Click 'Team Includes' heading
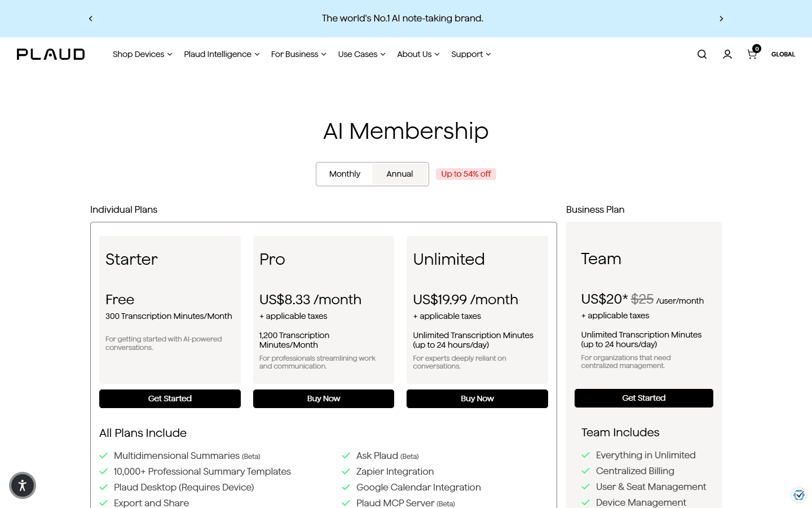This screenshot has height=508, width=812. click(620, 432)
